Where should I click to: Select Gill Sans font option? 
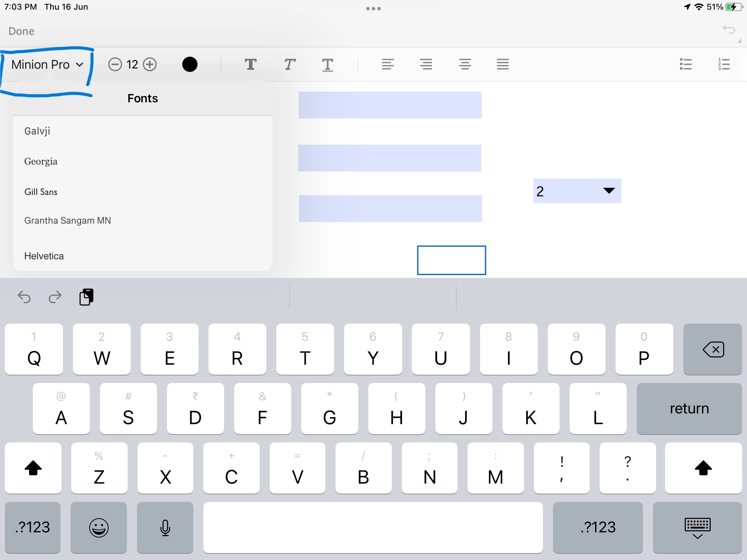pyautogui.click(x=41, y=192)
